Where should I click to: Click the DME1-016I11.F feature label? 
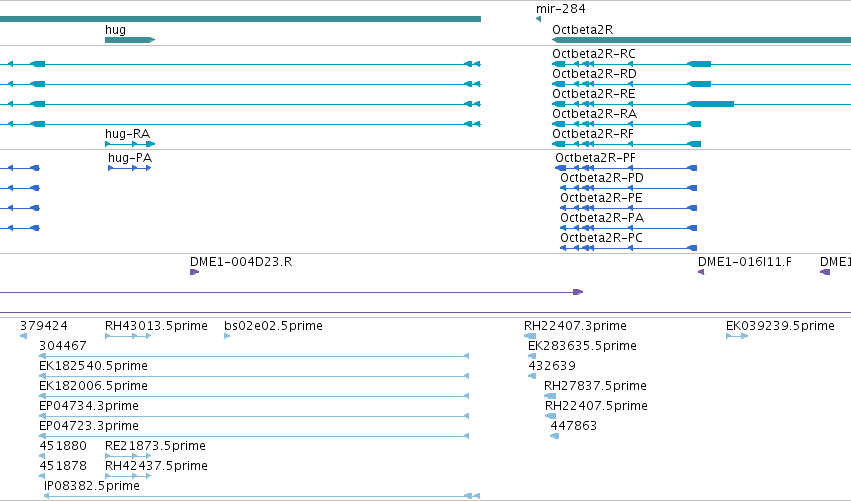(x=745, y=262)
